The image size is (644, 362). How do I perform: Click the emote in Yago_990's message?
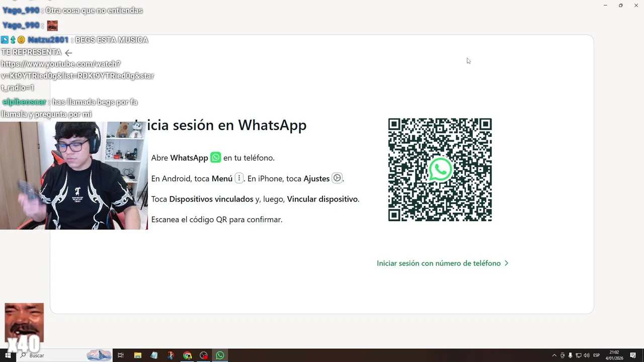coord(52,26)
